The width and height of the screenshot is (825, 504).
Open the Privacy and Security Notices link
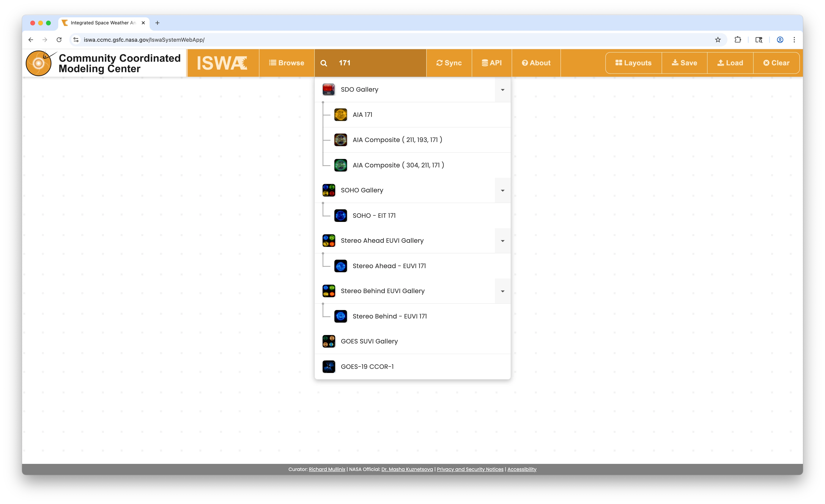tap(470, 469)
